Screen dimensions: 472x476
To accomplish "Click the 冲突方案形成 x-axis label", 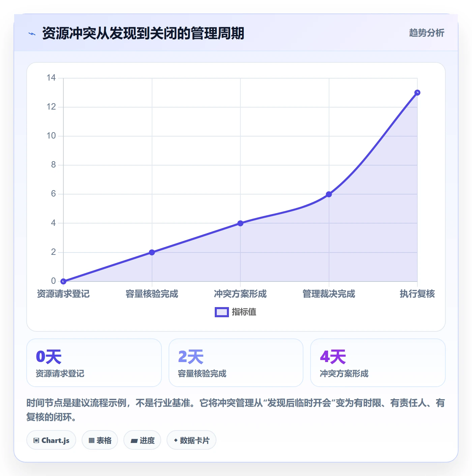I will (240, 294).
